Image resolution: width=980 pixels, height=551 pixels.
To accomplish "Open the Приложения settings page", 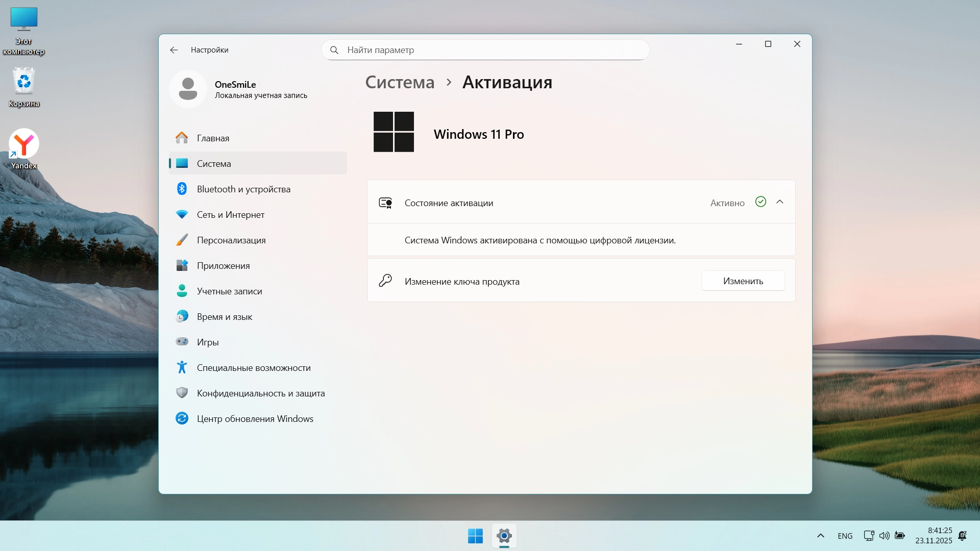I will 223,266.
